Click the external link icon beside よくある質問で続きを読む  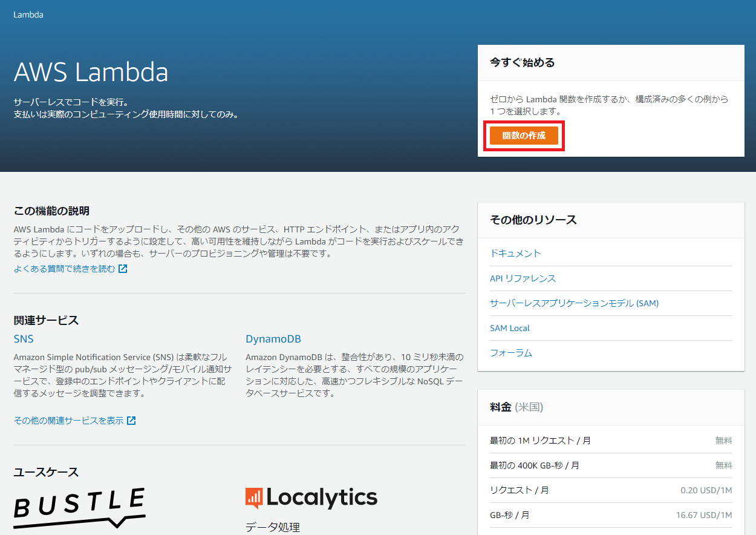coord(122,269)
